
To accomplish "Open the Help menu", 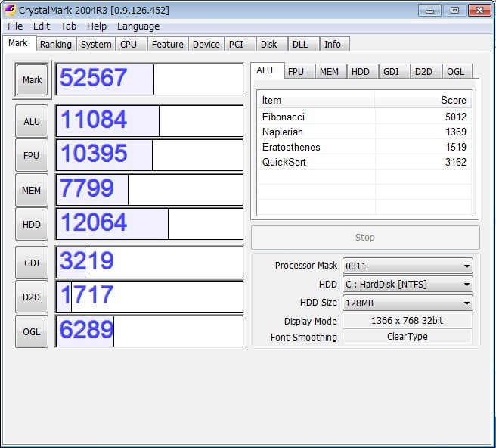I will [x=97, y=26].
